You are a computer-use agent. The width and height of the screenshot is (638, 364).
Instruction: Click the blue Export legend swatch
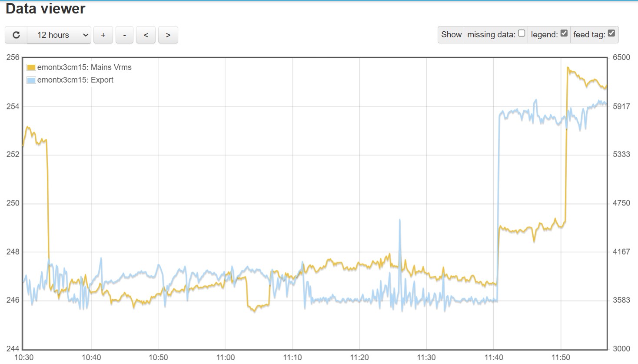(31, 80)
